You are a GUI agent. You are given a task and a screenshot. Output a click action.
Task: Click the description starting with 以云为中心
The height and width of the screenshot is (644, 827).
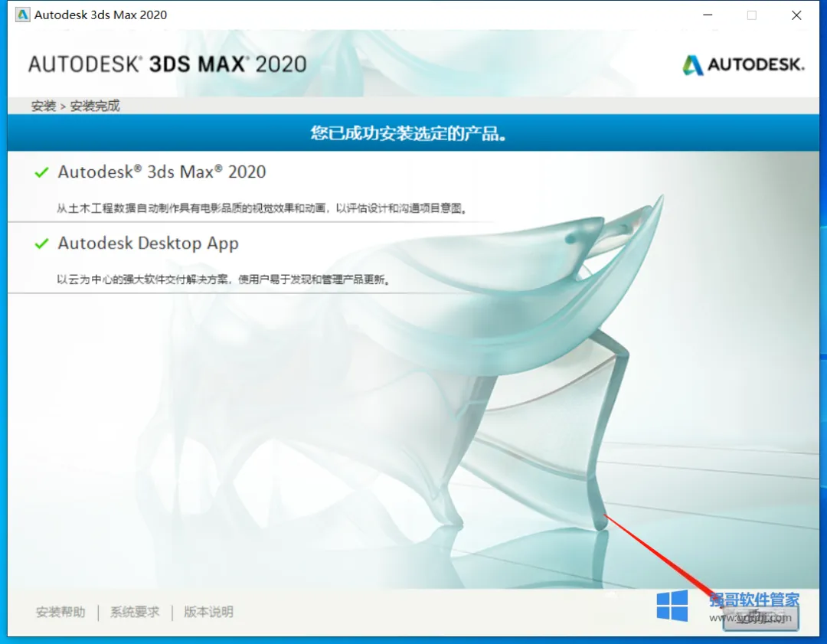(x=224, y=280)
